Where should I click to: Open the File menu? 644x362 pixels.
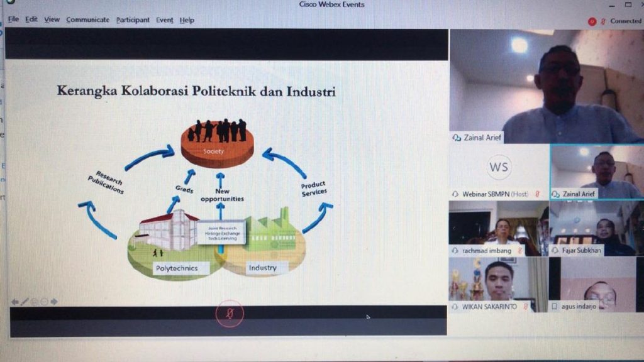(x=14, y=19)
